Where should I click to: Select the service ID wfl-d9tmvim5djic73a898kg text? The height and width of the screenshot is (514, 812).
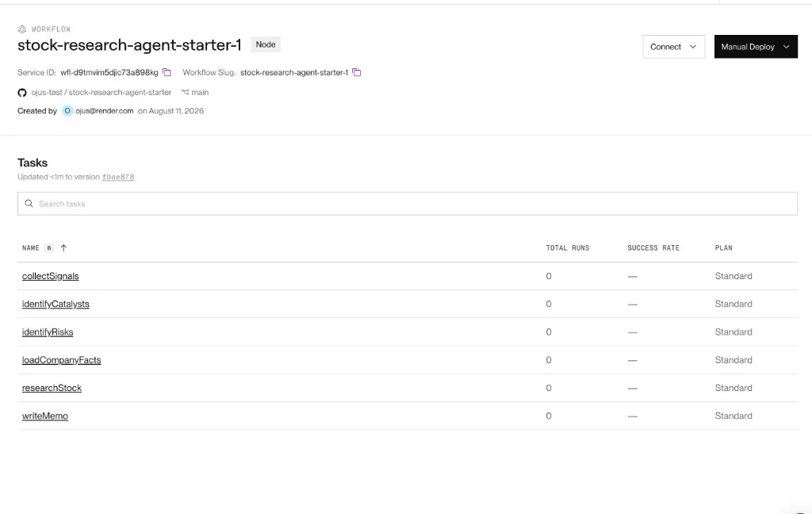tap(109, 72)
